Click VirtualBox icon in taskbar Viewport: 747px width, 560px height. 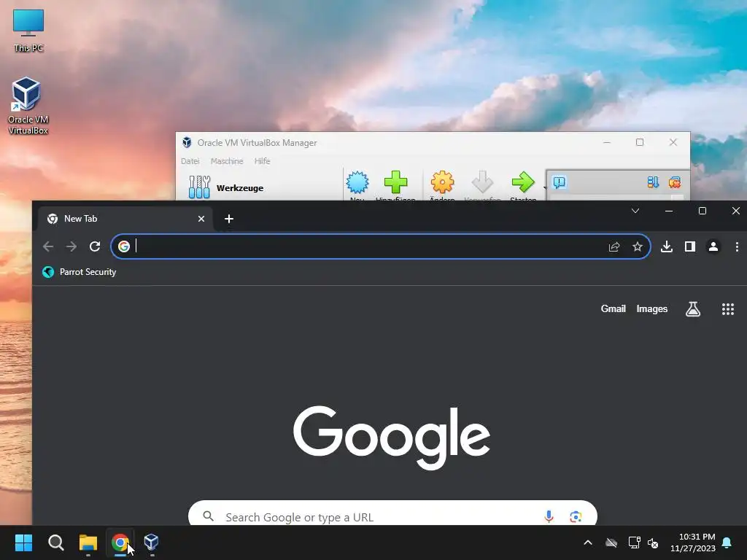click(x=152, y=542)
